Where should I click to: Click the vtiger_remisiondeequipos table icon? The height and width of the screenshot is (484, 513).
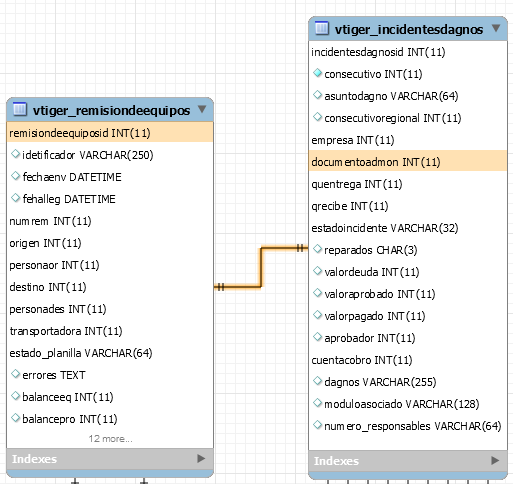point(19,109)
